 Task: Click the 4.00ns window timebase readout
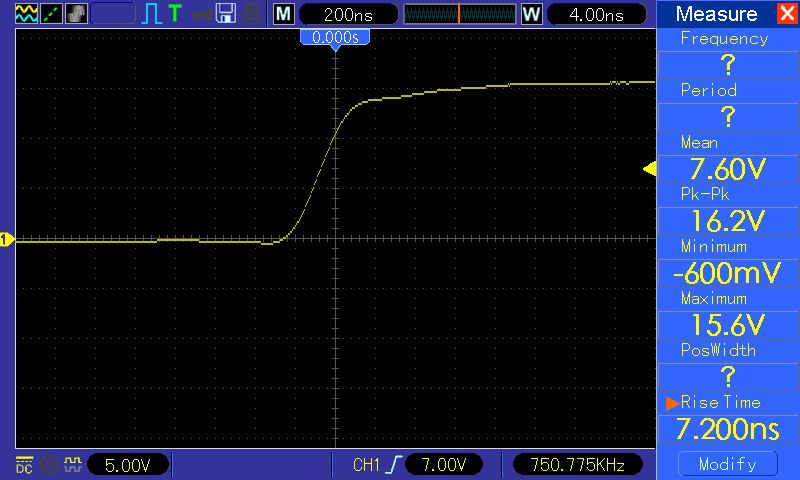(596, 14)
